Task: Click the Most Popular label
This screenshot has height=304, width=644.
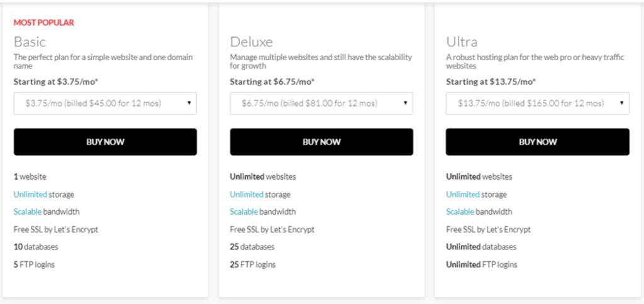Action: pyautogui.click(x=44, y=23)
